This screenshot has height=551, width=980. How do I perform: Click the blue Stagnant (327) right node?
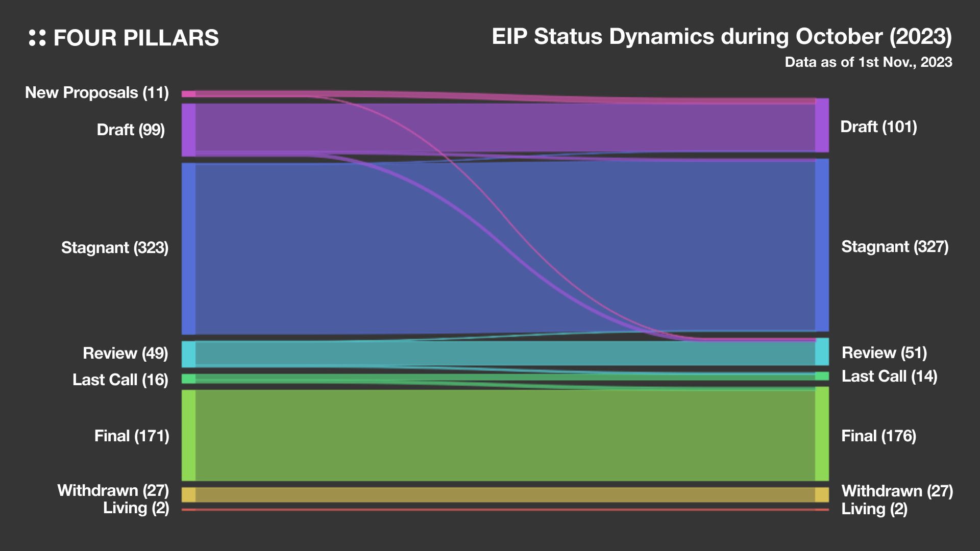(822, 245)
